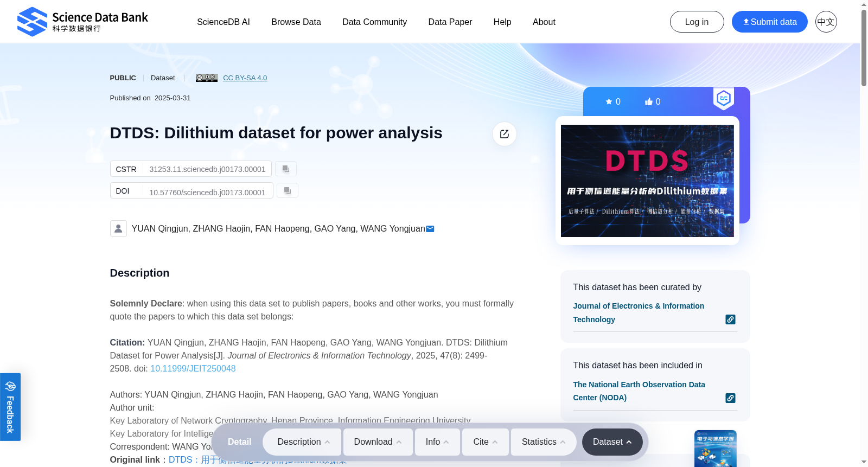Image resolution: width=868 pixels, height=467 pixels.
Task: Click the dataset title DTDS: Dilithium dataset
Action: (x=276, y=133)
